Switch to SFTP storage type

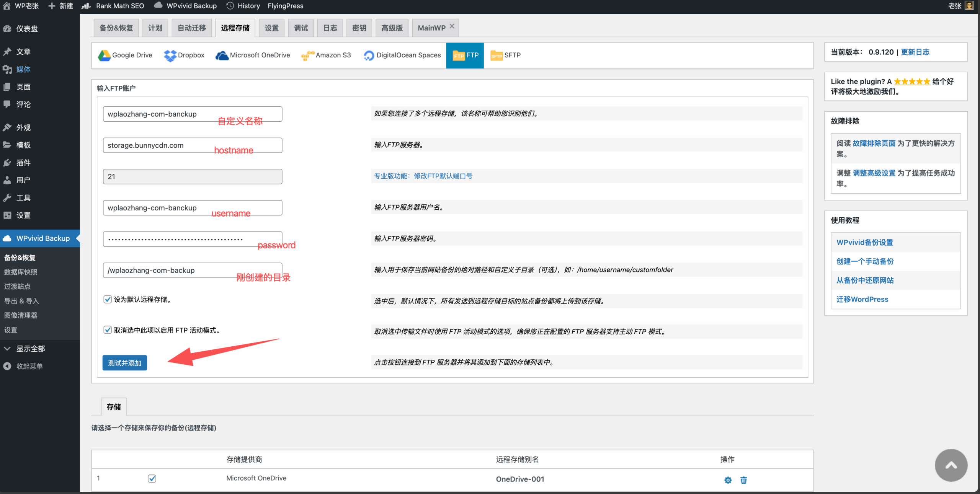[505, 55]
